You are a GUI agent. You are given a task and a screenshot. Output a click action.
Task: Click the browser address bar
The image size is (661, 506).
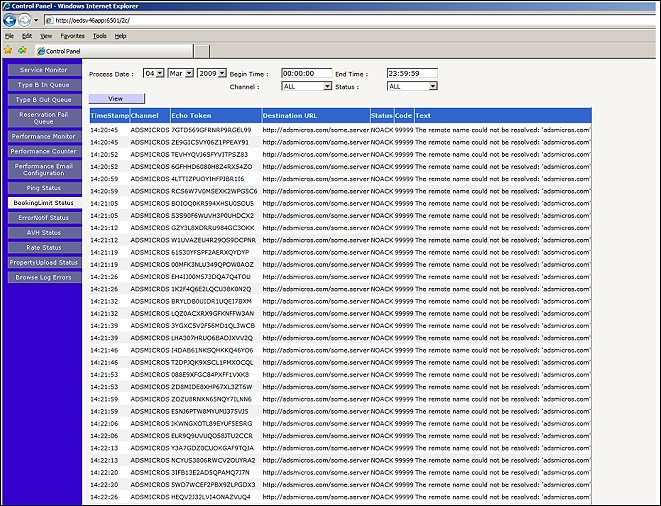[x=300, y=20]
